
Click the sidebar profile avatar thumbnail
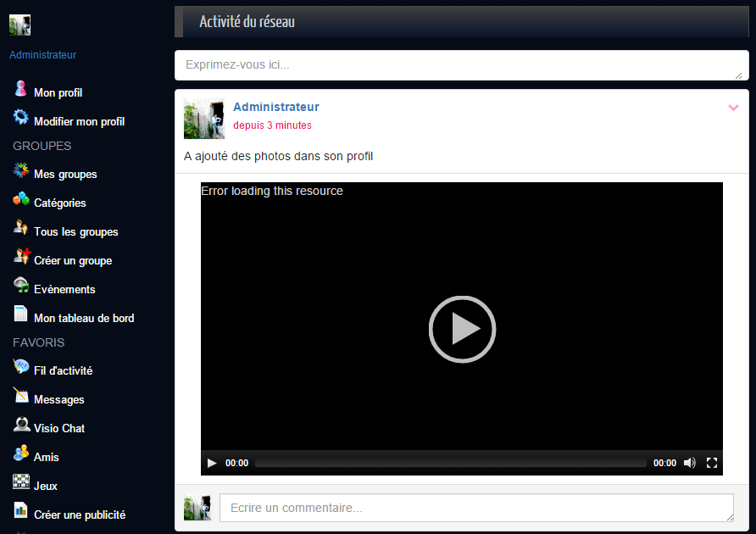(19, 25)
